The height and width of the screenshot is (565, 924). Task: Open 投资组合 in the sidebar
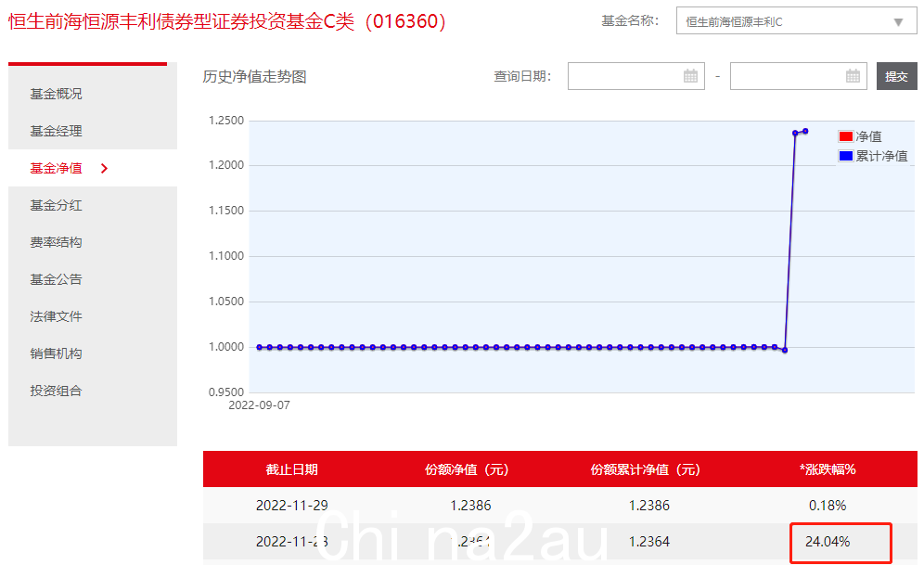[x=56, y=391]
